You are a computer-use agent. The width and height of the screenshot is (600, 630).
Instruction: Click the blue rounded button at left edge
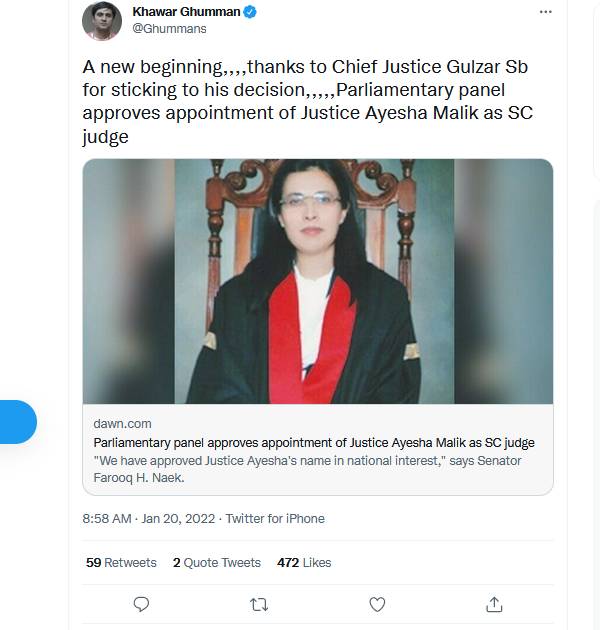[17, 421]
